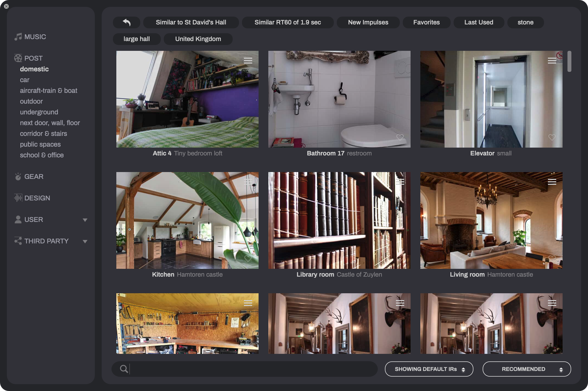Open the domestic subcategory

coord(34,69)
